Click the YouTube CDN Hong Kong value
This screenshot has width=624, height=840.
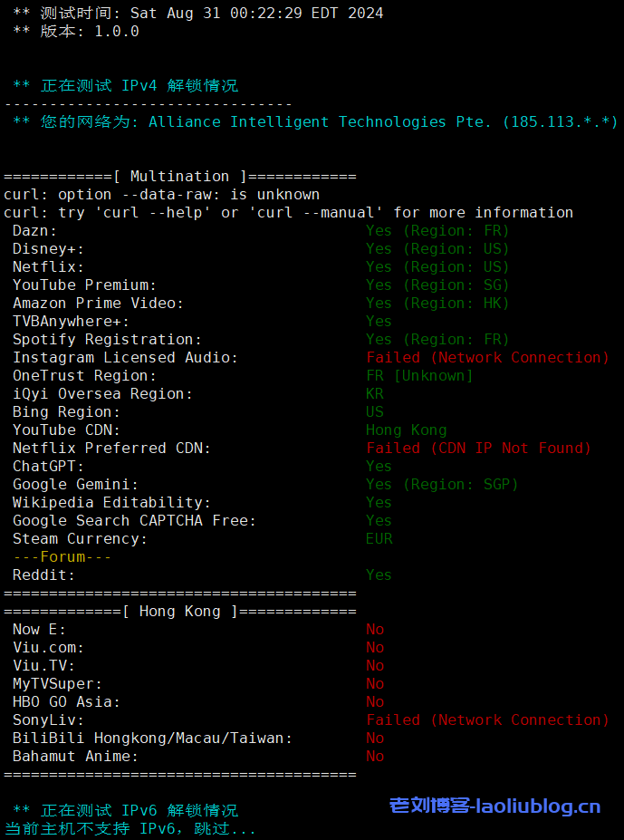(x=406, y=430)
